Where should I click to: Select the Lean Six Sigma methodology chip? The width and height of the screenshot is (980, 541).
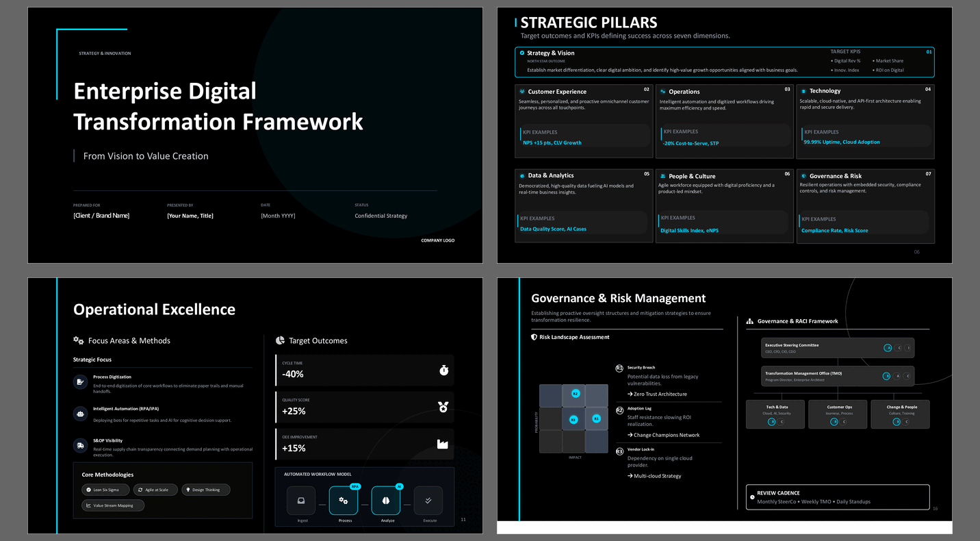click(x=102, y=490)
